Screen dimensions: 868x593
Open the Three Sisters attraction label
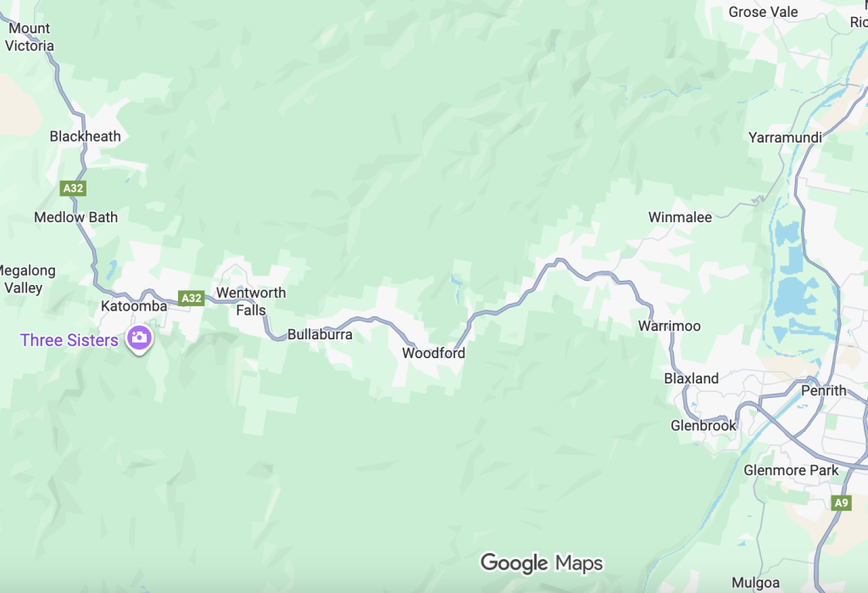pyautogui.click(x=70, y=339)
